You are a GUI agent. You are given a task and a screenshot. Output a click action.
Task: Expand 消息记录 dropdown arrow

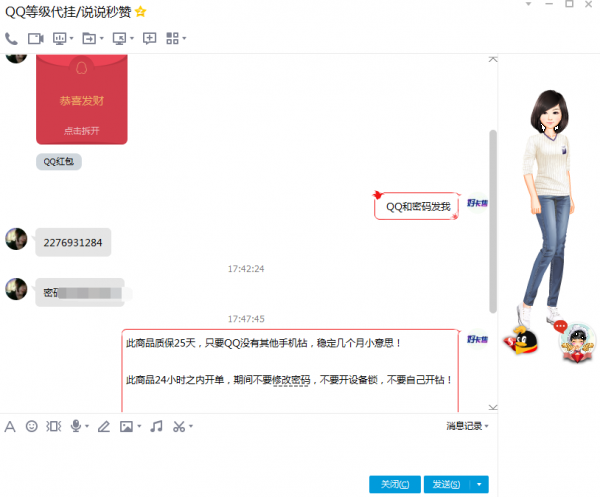pyautogui.click(x=487, y=426)
